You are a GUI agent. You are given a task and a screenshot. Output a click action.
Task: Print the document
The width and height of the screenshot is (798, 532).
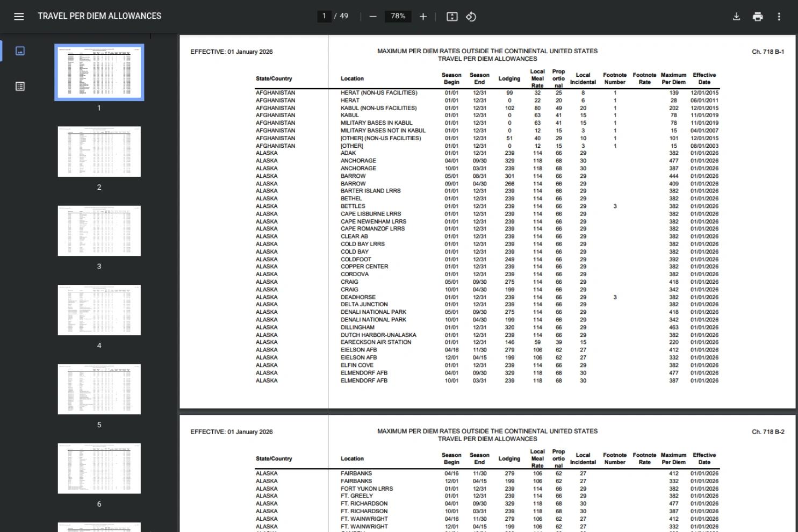pyautogui.click(x=758, y=17)
